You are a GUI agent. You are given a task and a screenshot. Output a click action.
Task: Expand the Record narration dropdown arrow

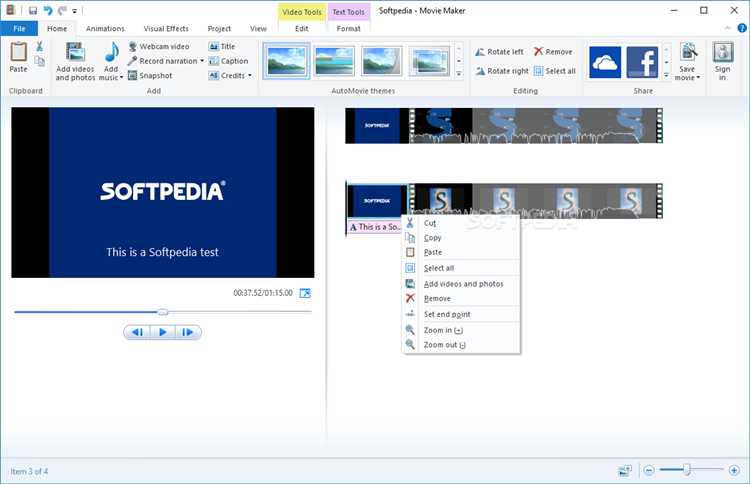click(202, 61)
